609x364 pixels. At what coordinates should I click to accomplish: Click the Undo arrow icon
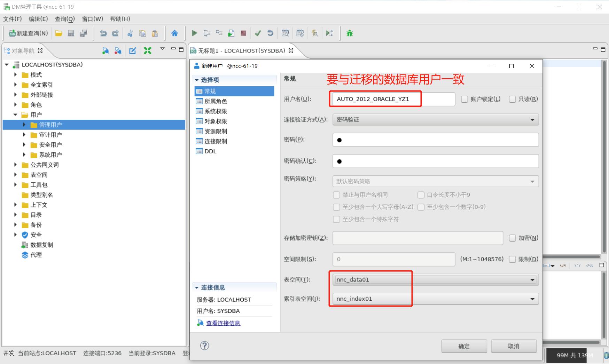103,33
